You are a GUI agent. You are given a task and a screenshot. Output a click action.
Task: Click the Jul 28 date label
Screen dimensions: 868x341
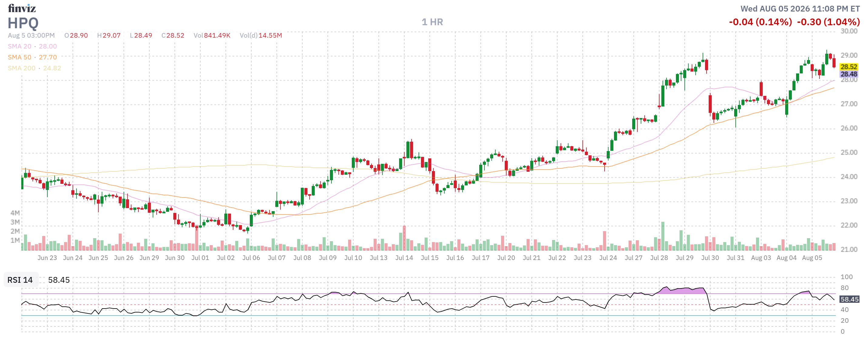[659, 258]
